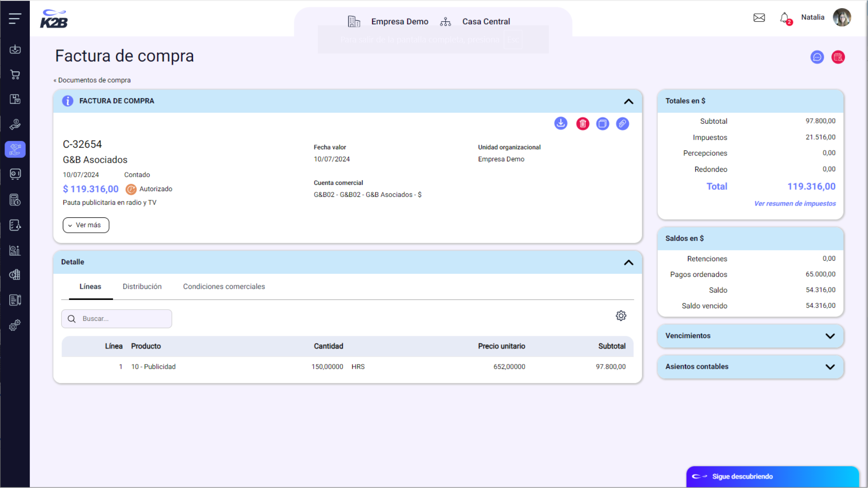Viewport: 868px width, 488px height.
Task: Open the Condiciones comerciales tab
Action: [224, 286]
